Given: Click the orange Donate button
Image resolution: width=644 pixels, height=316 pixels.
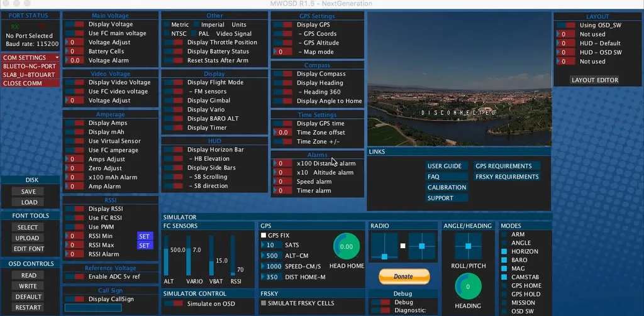Looking at the screenshot, I should (x=404, y=276).
